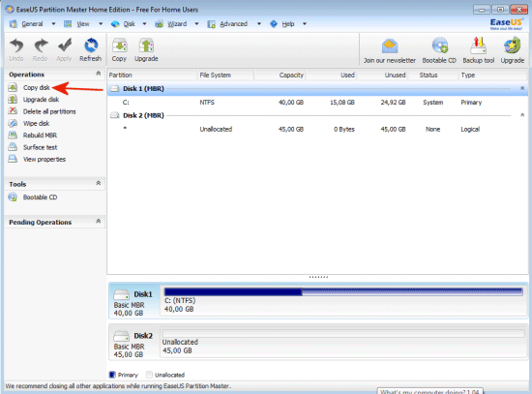The height and width of the screenshot is (394, 532).
Task: Select the Unallocated row of Disk 2
Action: pyautogui.click(x=317, y=129)
